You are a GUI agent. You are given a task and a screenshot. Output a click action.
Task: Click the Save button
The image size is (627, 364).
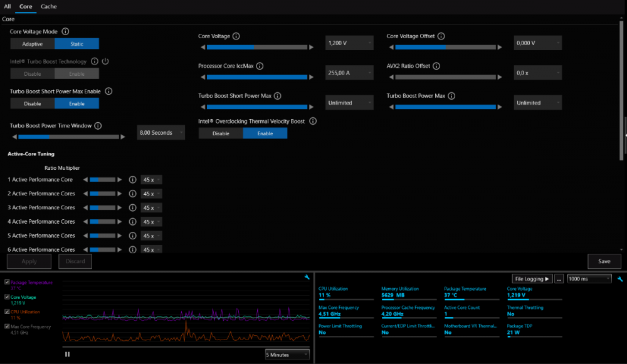coord(604,261)
